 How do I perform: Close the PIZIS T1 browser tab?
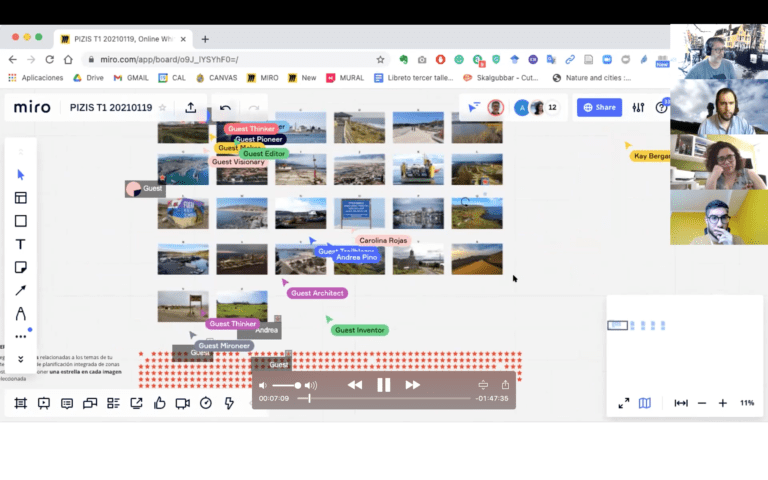(x=183, y=39)
